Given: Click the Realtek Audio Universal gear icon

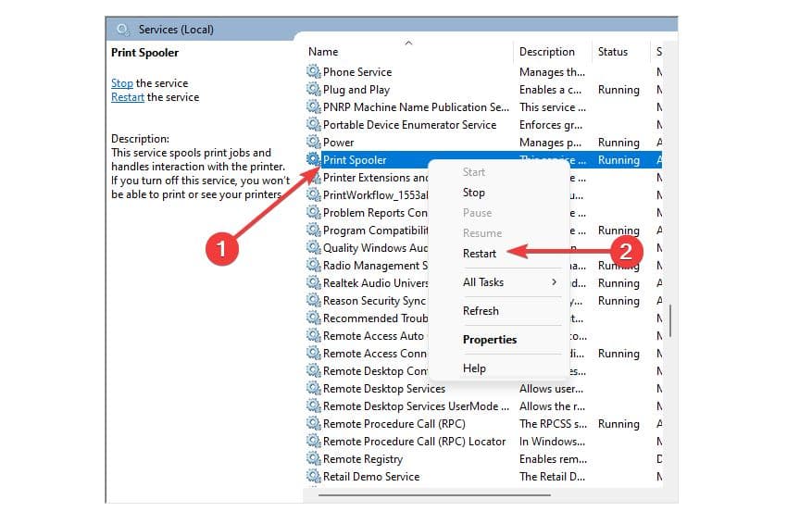Looking at the screenshot, I should (313, 282).
